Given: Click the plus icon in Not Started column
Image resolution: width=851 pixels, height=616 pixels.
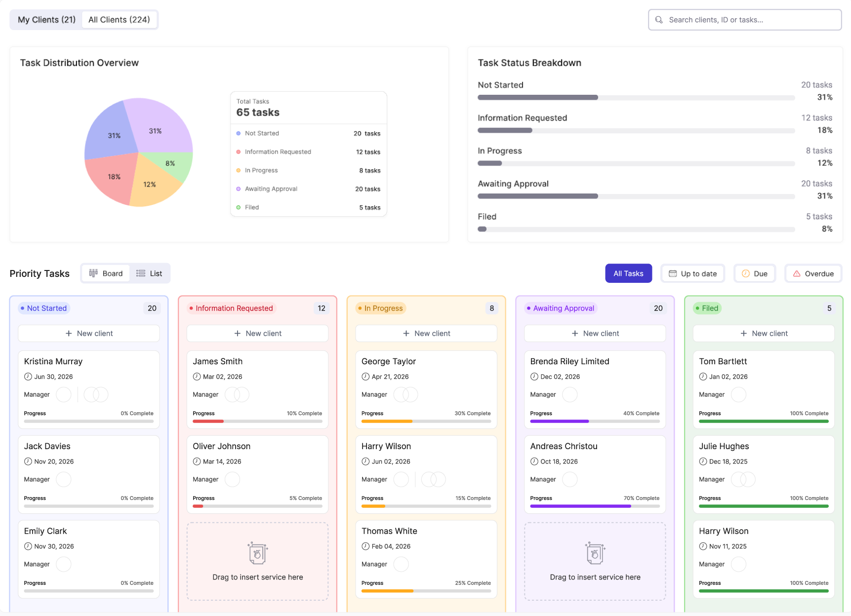Looking at the screenshot, I should point(69,334).
